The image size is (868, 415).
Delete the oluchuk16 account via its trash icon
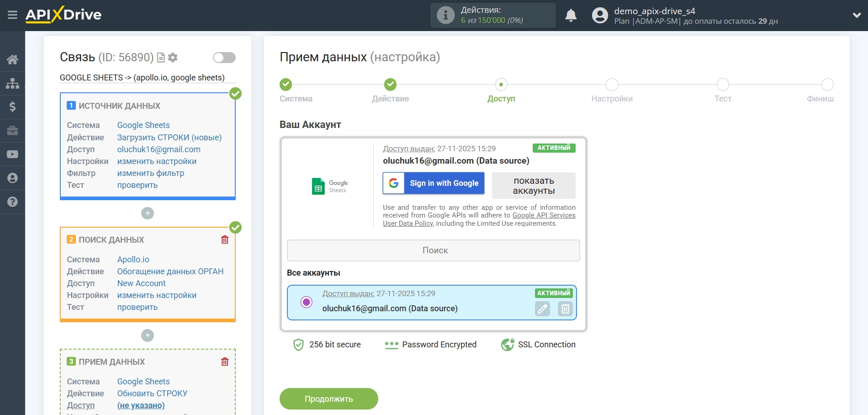pyautogui.click(x=565, y=309)
